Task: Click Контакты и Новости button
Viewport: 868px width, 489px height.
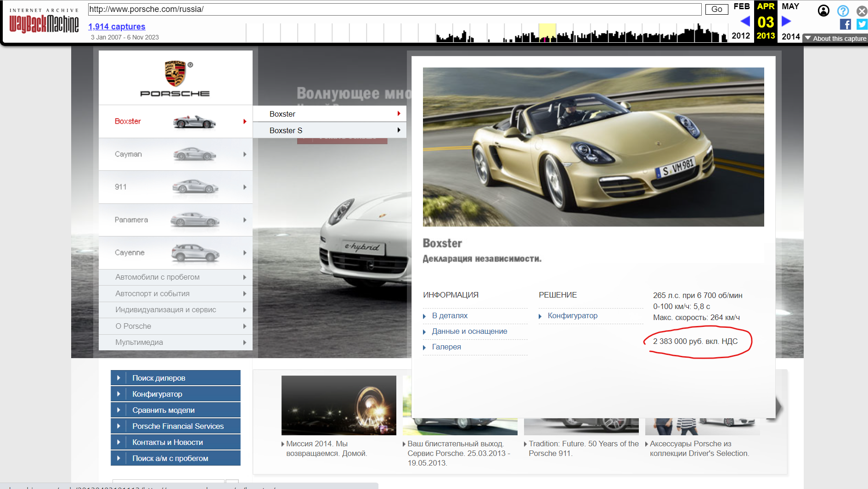Action: (x=175, y=442)
